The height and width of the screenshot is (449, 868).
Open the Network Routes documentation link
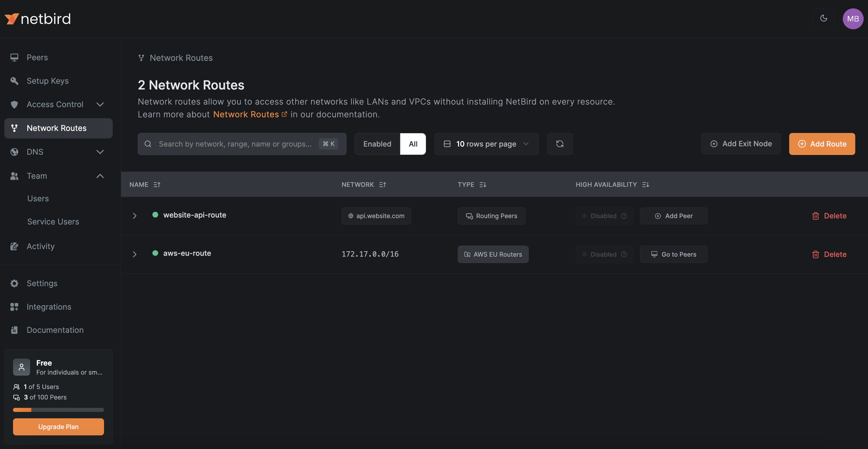(x=246, y=114)
